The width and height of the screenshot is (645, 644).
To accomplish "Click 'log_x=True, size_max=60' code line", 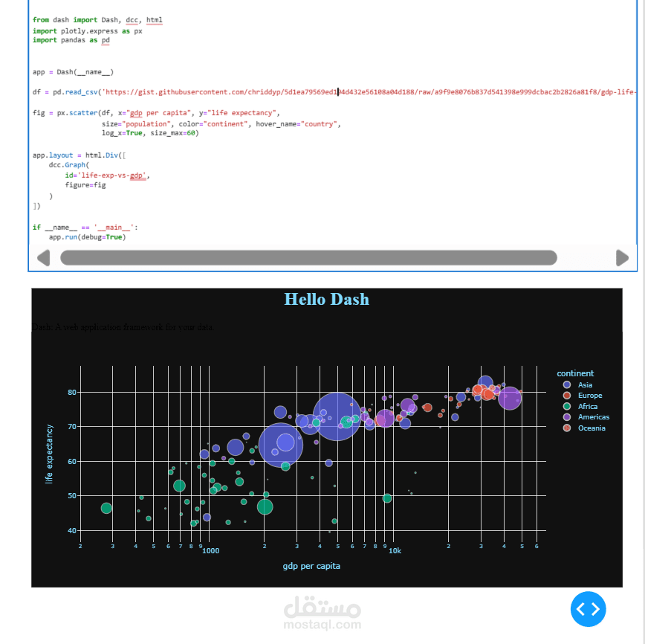I will pyautogui.click(x=150, y=133).
